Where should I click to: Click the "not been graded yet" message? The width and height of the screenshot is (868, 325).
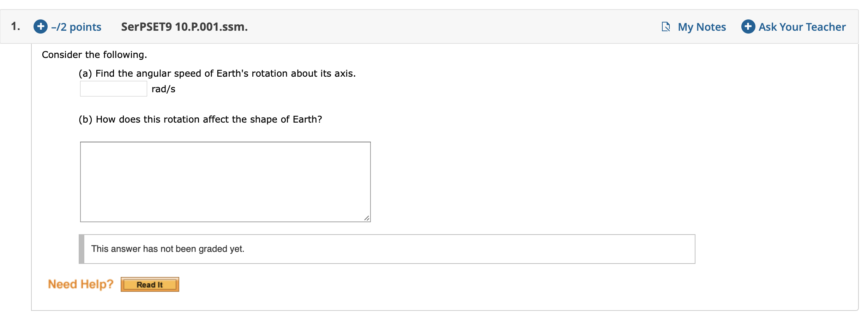pyautogui.click(x=168, y=249)
